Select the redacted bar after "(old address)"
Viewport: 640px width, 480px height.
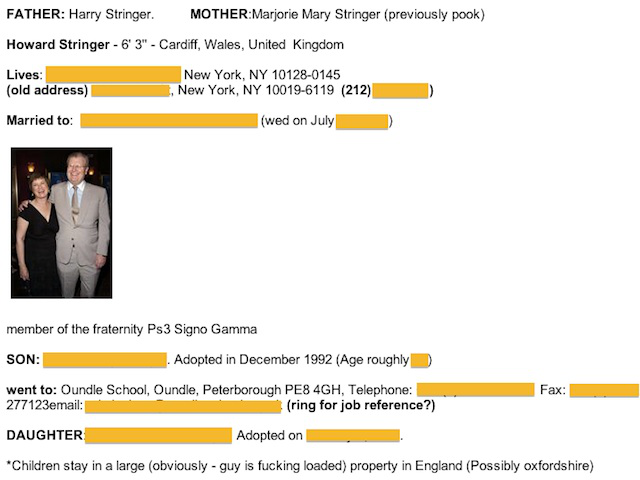[130, 91]
